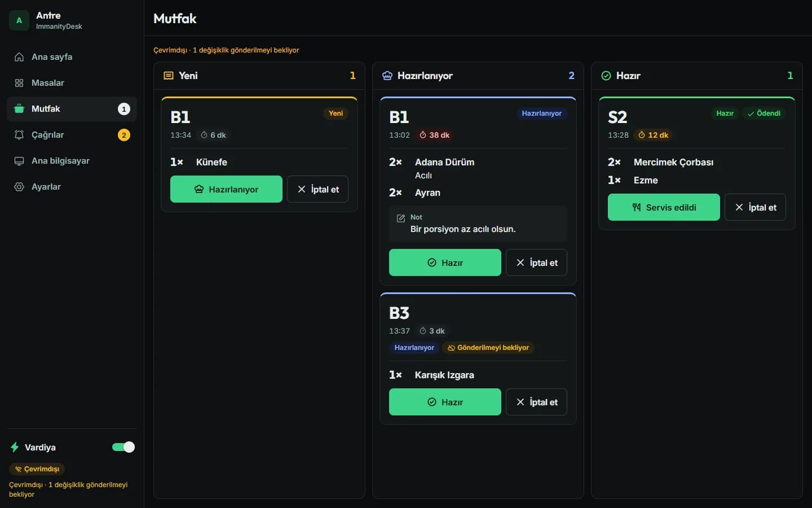
Task: Select Mutfak in the sidebar
Action: click(x=72, y=109)
